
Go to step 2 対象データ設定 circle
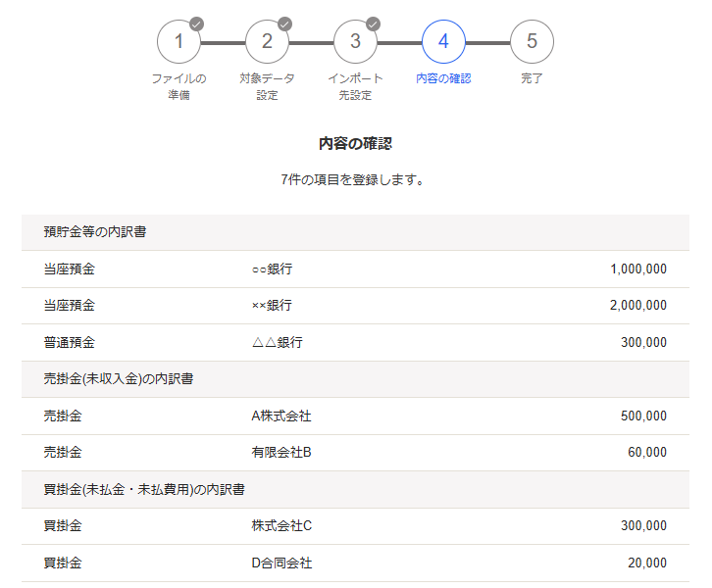pos(267,42)
